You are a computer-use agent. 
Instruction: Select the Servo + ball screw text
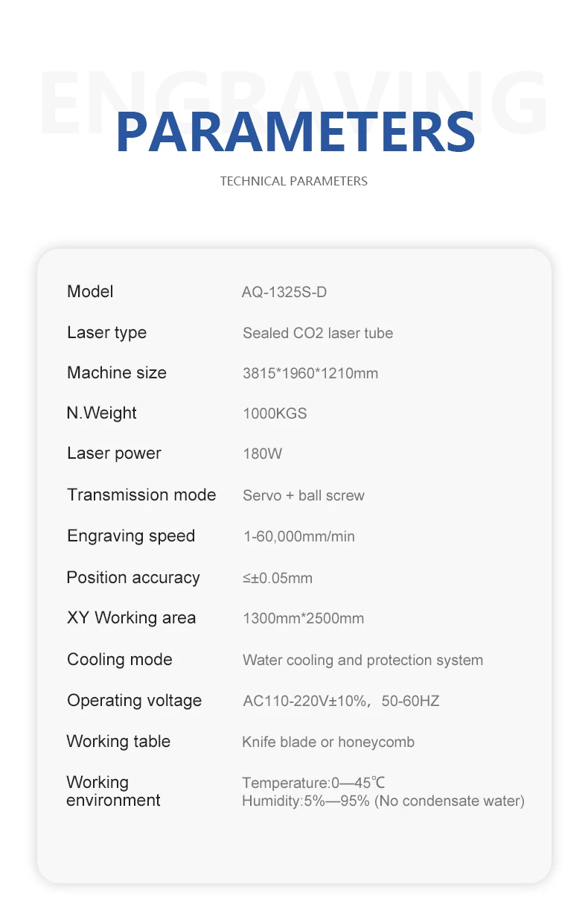303,495
